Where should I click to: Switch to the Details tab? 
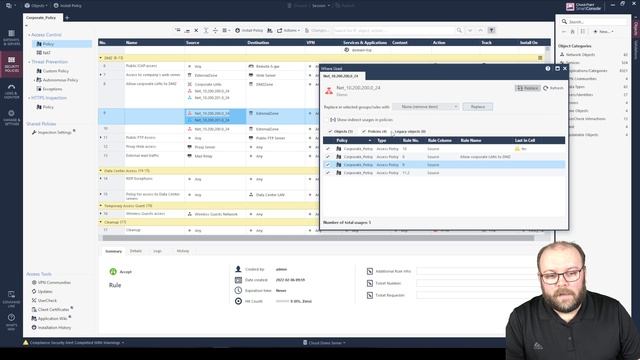[x=136, y=251]
